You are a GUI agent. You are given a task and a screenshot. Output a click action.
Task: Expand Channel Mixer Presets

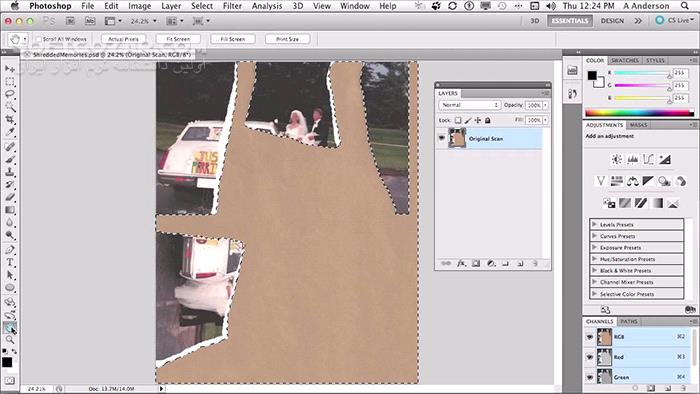pos(594,282)
